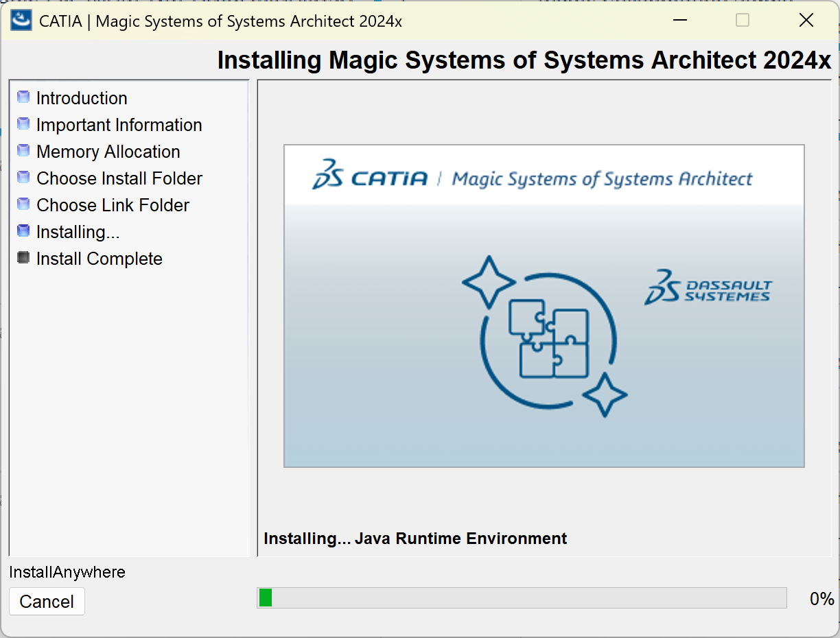This screenshot has width=840, height=638.
Task: Click the CATIA app icon in title bar
Action: click(22, 20)
